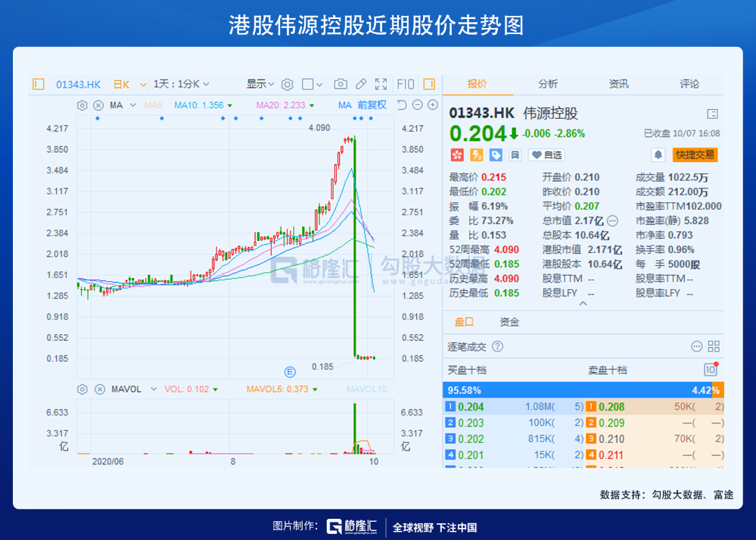756x540 pixels.
Task: Open quote panel layout icon beside 伟源控股
Action: [x=712, y=114]
